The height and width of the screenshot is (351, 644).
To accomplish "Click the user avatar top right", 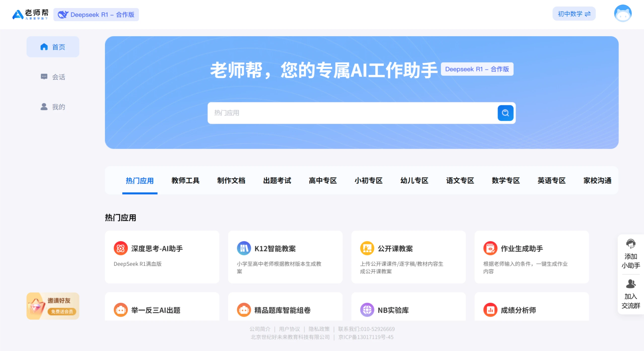I will click(623, 14).
